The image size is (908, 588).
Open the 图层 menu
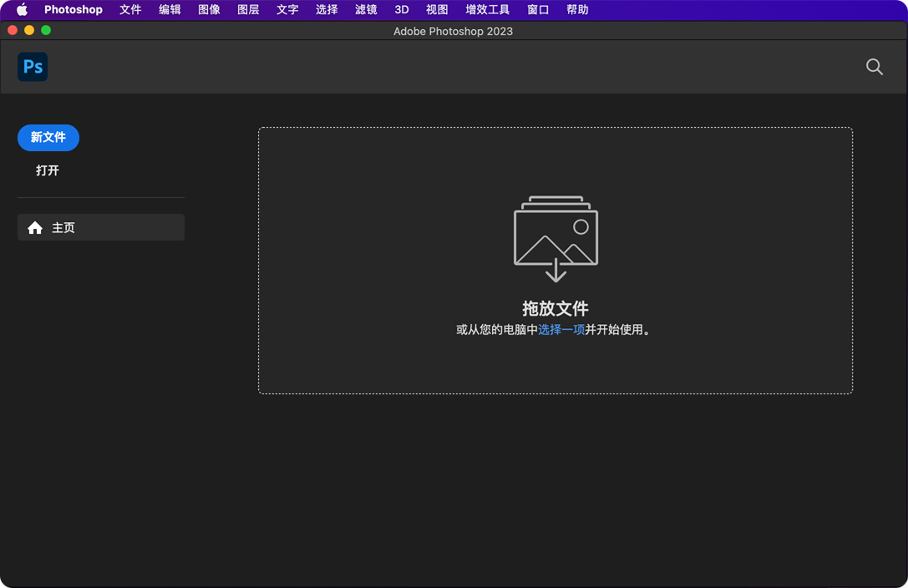[x=248, y=10]
